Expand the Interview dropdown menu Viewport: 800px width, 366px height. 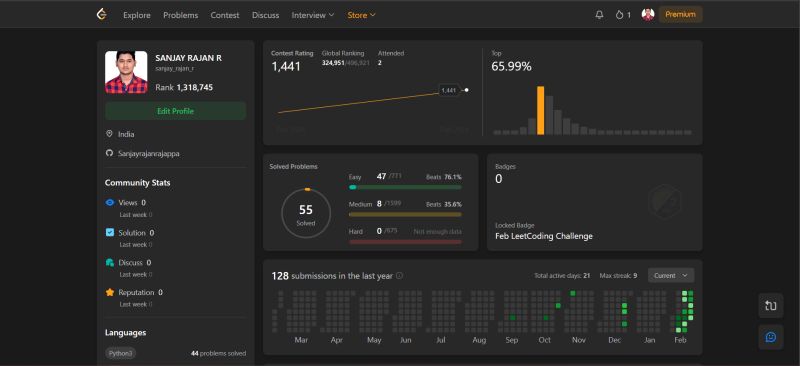(313, 15)
